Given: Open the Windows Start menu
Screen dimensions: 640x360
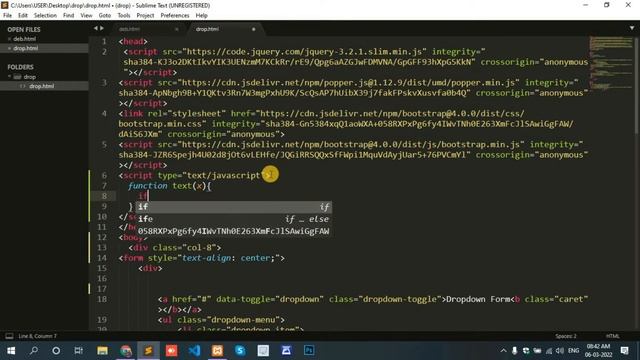Looking at the screenshot, I should click(x=11, y=351).
